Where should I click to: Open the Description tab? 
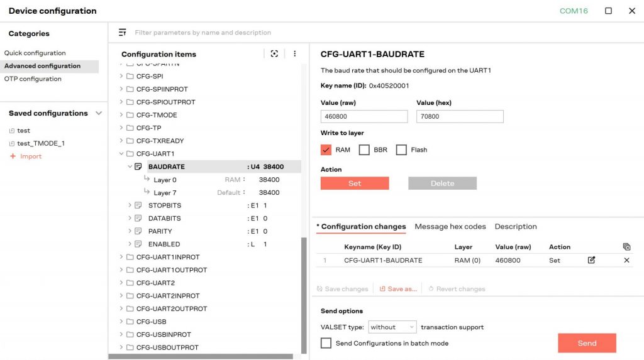tap(515, 226)
